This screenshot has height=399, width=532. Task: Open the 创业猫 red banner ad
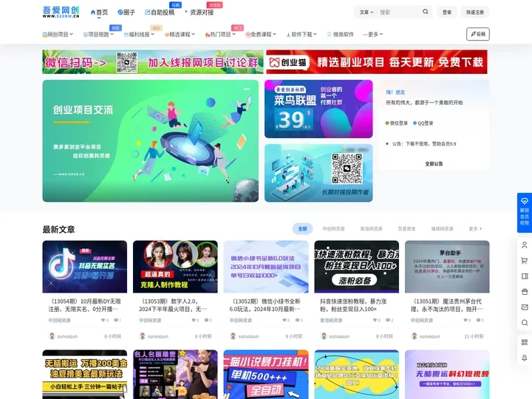(x=377, y=62)
